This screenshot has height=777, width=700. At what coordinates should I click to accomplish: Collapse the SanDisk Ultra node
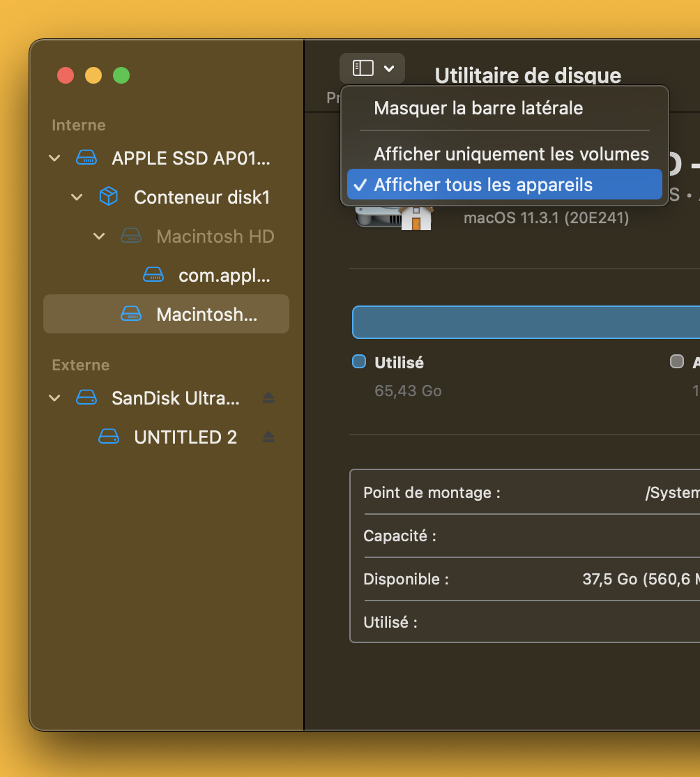pyautogui.click(x=54, y=398)
